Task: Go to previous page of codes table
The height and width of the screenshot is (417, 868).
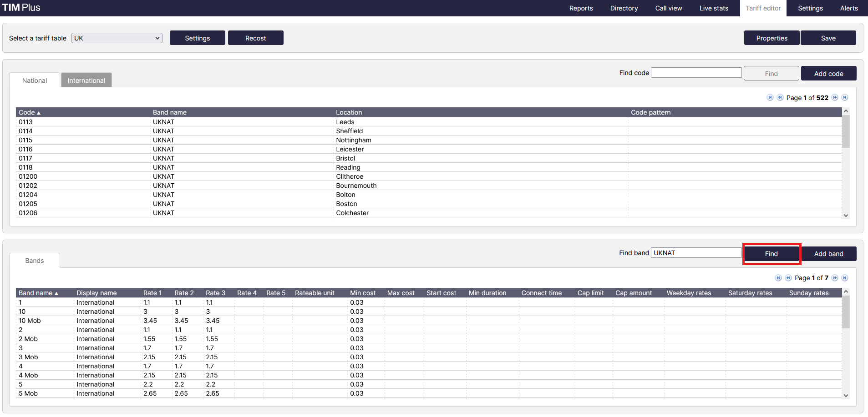Action: [780, 97]
